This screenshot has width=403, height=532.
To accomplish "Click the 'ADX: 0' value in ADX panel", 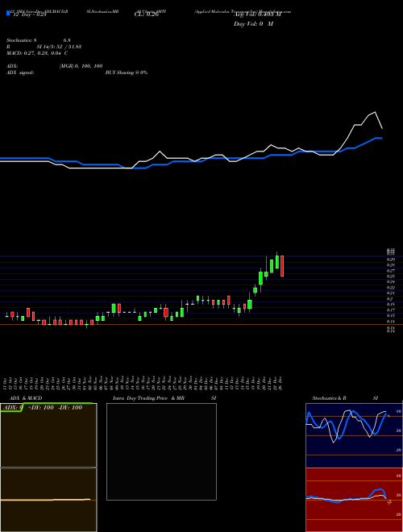I will pos(13,408).
